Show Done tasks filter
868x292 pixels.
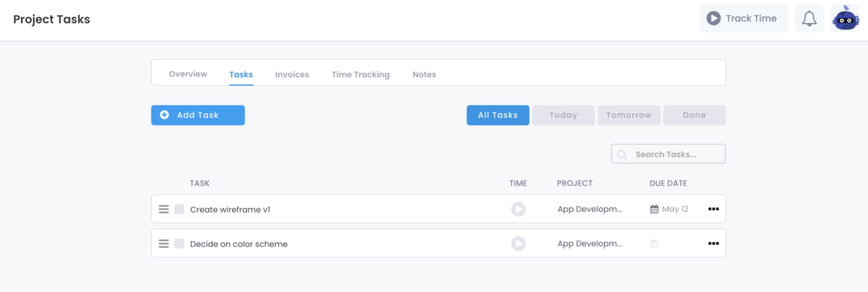(x=694, y=115)
